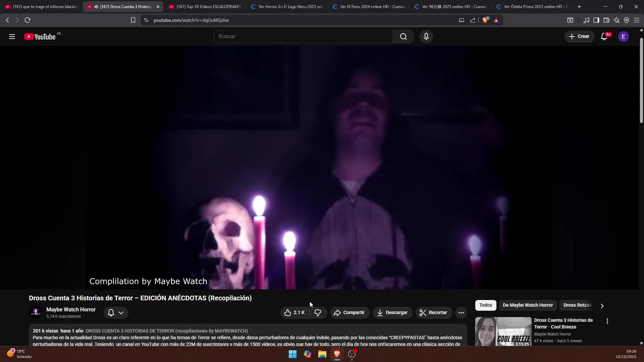644x362 pixels.
Task: Open more actions for the video
Action: 461,313
